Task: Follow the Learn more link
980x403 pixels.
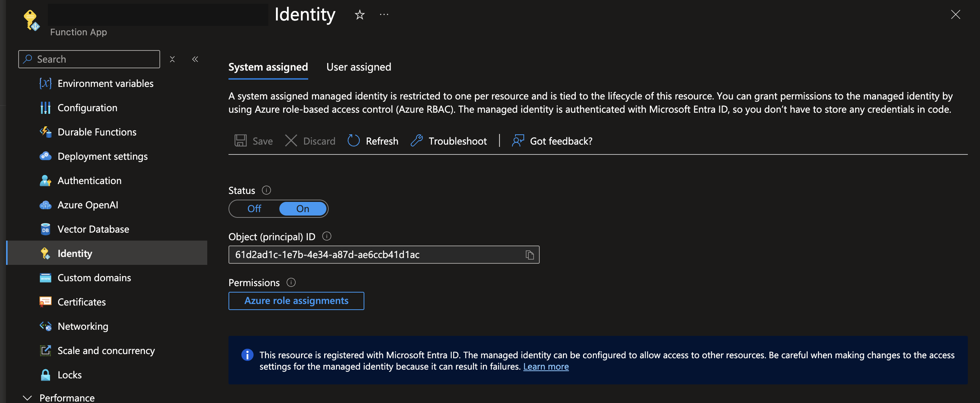Action: 545,367
